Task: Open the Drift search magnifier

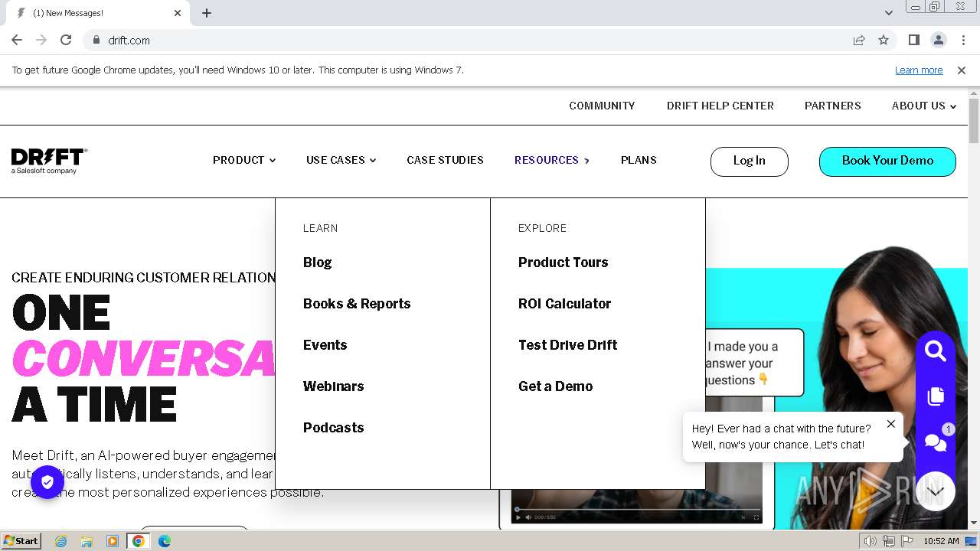Action: click(935, 351)
